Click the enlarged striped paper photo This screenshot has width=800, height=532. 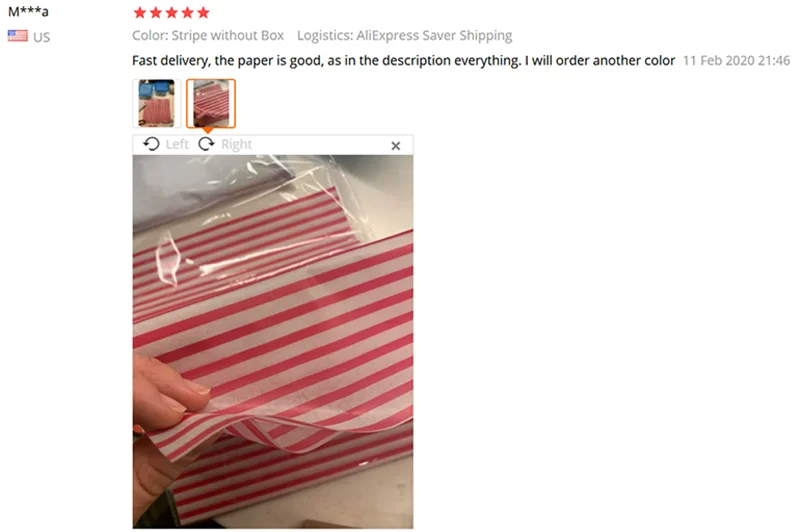pyautogui.click(x=273, y=342)
